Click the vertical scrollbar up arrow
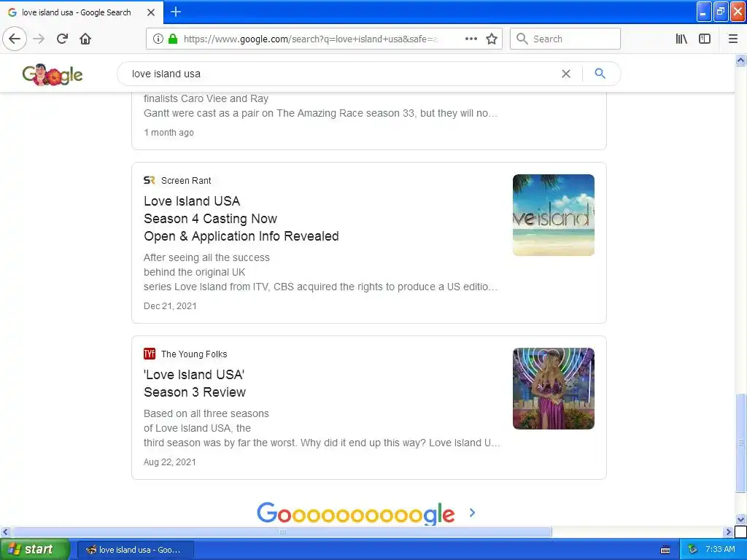Viewport: 747px width, 560px height. pos(741,60)
